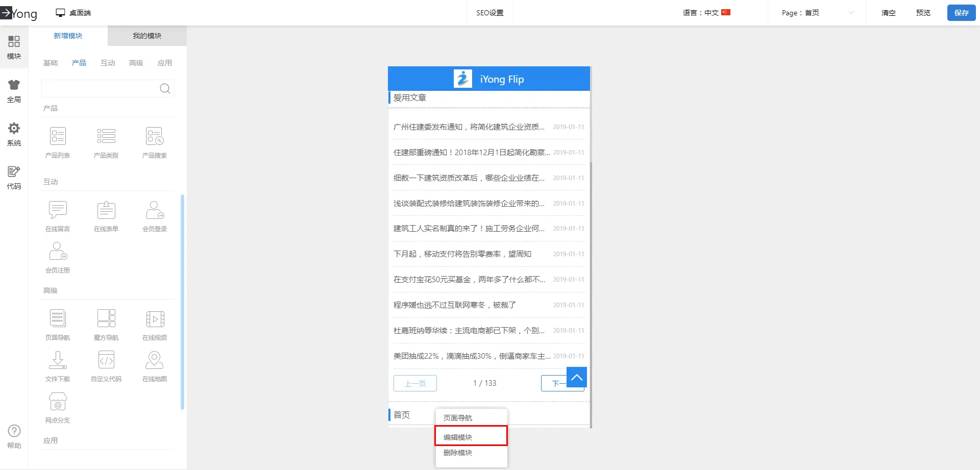
Task: Click the search magnifier icon
Action: click(165, 89)
